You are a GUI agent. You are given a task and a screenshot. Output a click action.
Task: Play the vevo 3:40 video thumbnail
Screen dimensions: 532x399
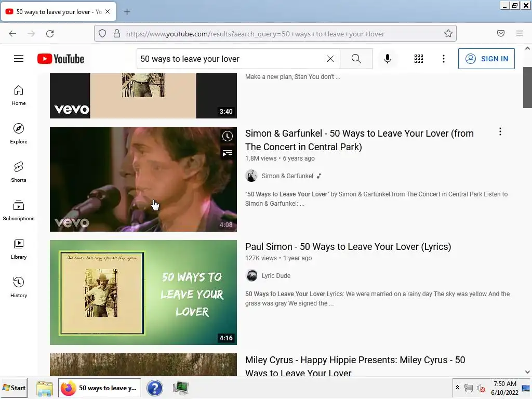(143, 96)
